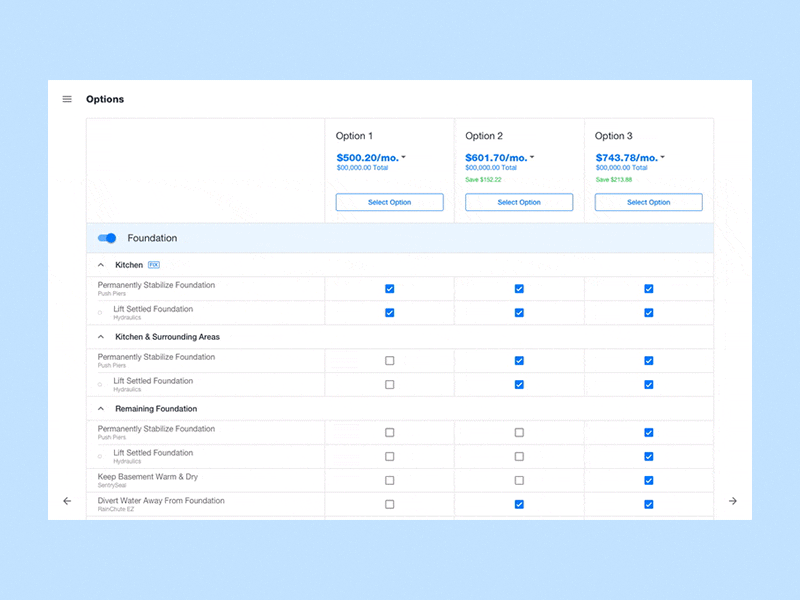Uncheck Option 1 Permanently Stabilize Foundation in Kitchen
Screen dimensions: 800x600
(x=390, y=289)
